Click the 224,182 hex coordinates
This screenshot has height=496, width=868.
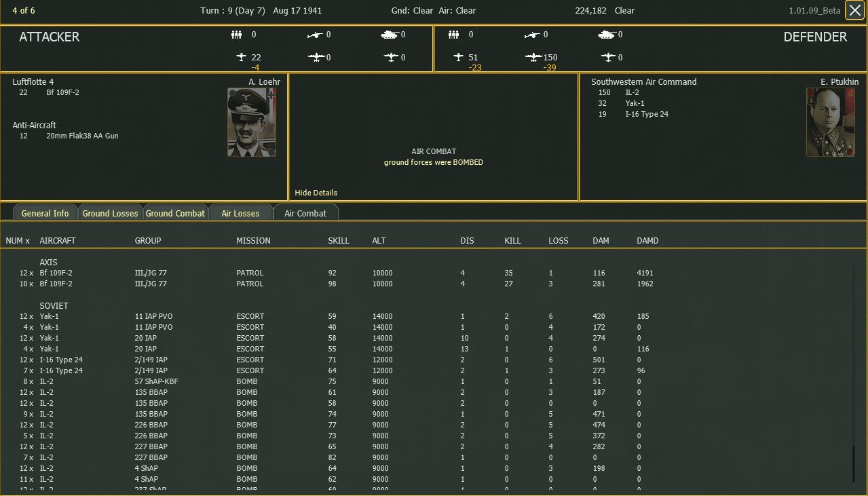pyautogui.click(x=590, y=11)
